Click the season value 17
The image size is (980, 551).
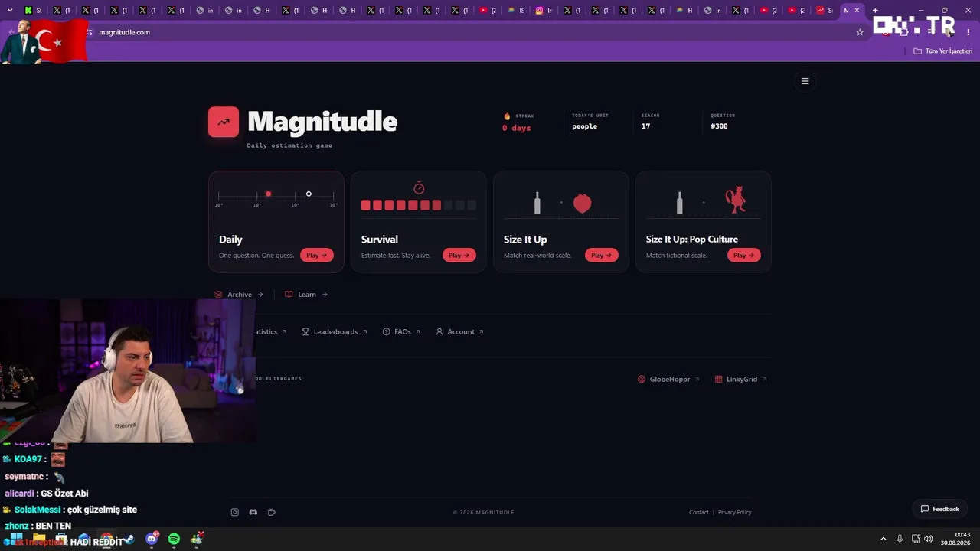tap(646, 126)
